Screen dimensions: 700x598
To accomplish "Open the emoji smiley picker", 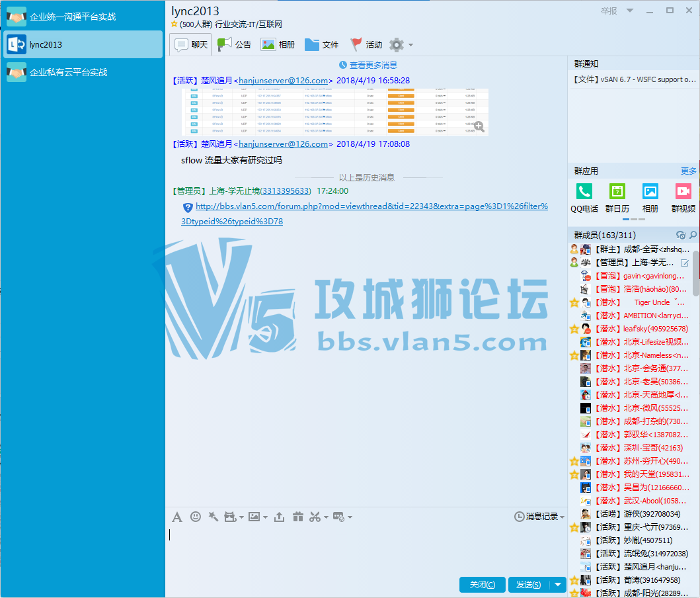I will click(196, 517).
